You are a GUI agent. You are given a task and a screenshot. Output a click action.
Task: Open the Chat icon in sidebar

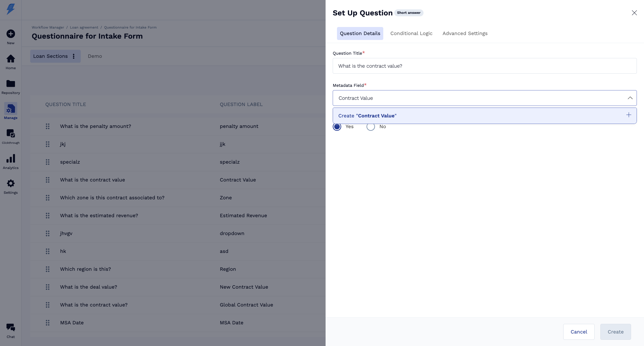(x=11, y=327)
